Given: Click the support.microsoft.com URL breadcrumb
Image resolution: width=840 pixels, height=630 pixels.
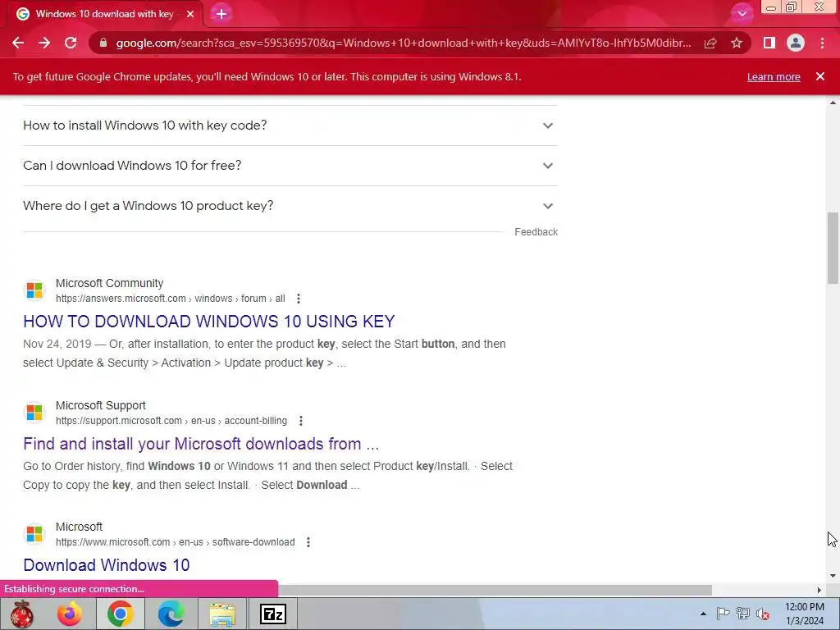Looking at the screenshot, I should [171, 421].
